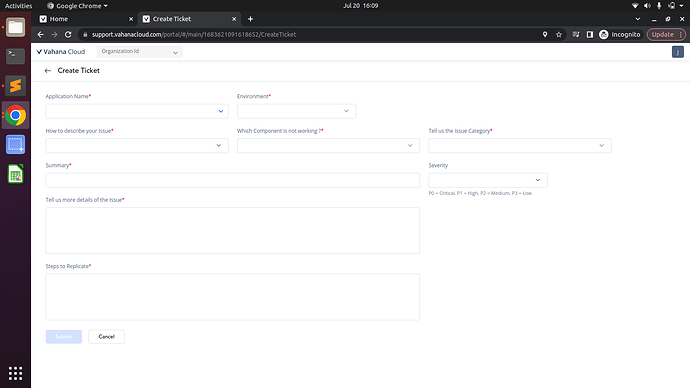Screen dimensions: 690x388
Task: Open the Screenshot tool in dock
Action: [x=15, y=145]
